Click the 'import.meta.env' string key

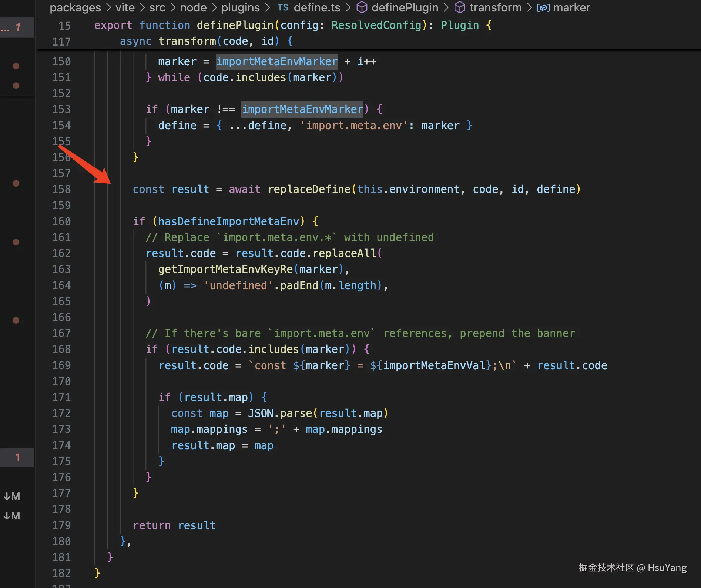354,126
